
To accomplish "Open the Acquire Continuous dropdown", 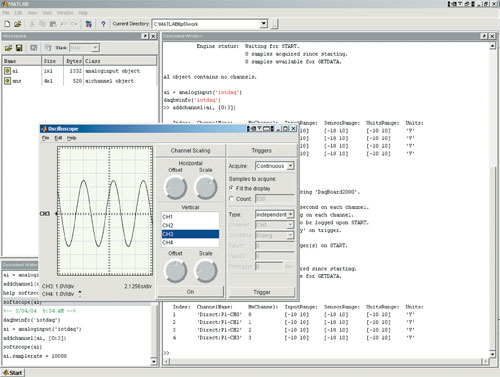I will click(291, 166).
